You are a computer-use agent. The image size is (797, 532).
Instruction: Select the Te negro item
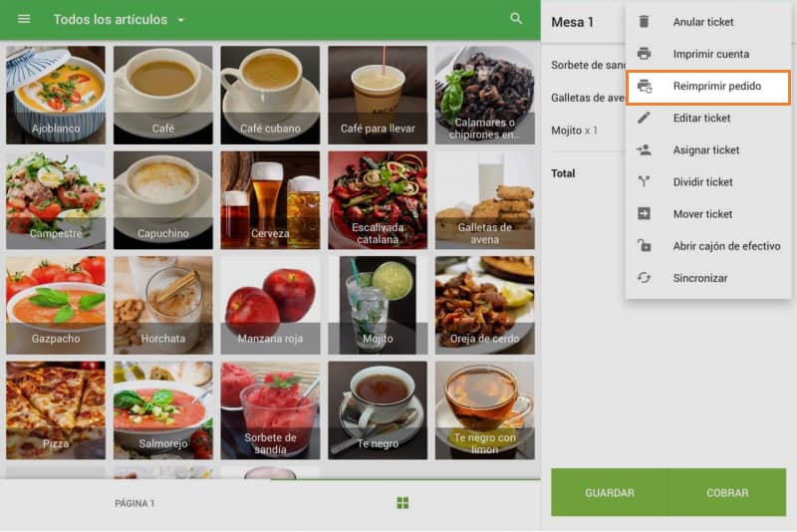[378, 410]
